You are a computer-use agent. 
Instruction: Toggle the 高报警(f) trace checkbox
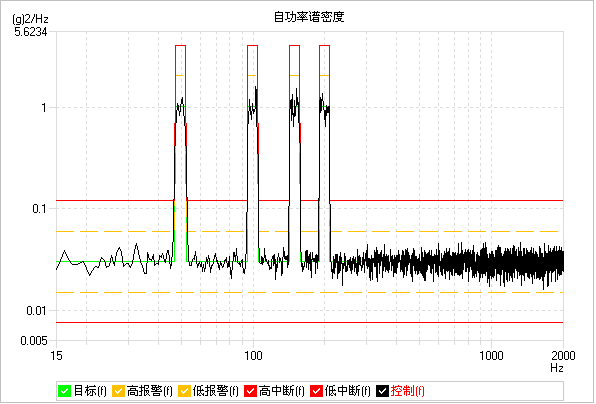coord(118,391)
